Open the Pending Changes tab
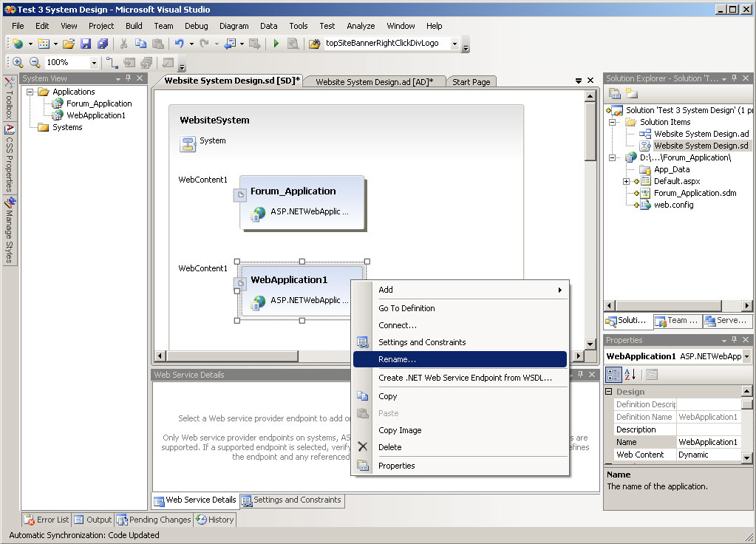Image resolution: width=756 pixels, height=544 pixels. [154, 520]
